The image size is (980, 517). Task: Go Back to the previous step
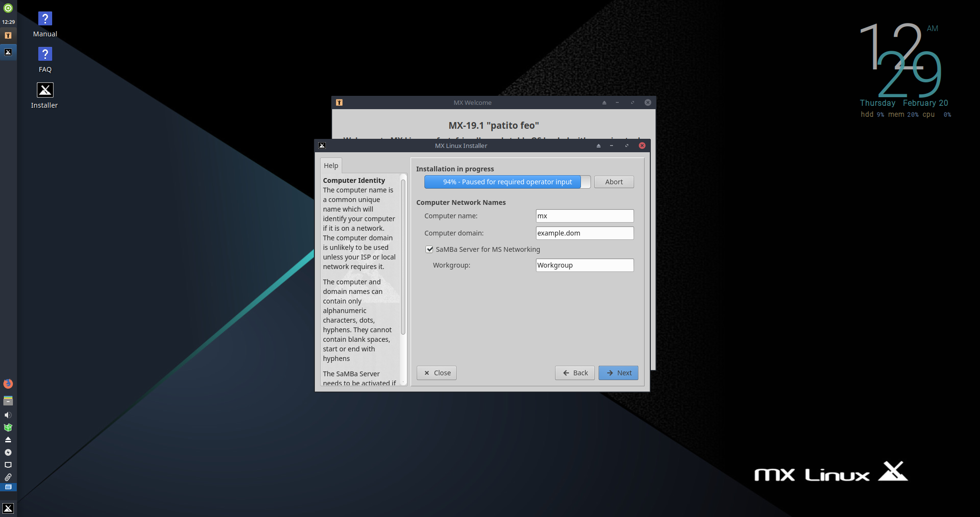tap(575, 373)
